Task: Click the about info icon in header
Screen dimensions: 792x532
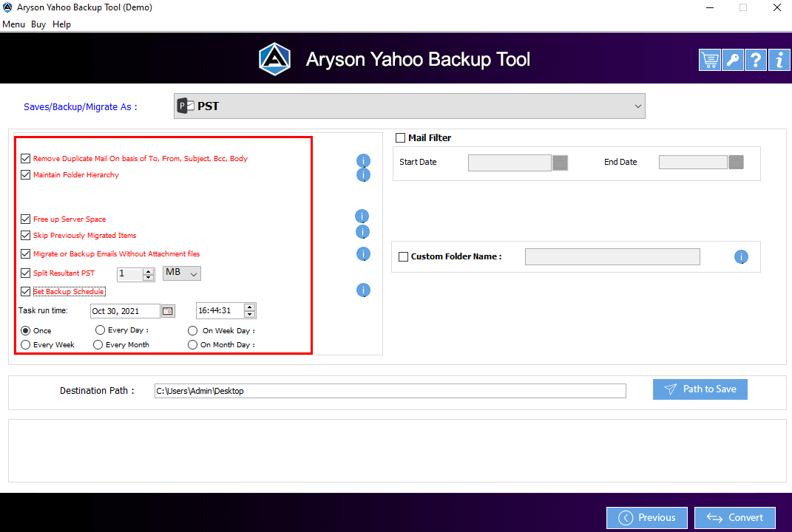Action: pos(779,60)
